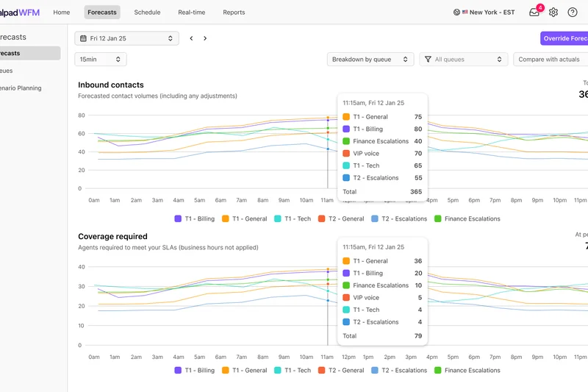Go to next day arrow

coord(205,38)
